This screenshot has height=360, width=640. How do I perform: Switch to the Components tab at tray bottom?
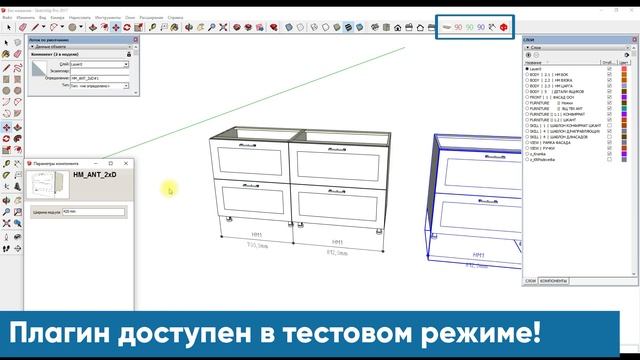(x=553, y=281)
